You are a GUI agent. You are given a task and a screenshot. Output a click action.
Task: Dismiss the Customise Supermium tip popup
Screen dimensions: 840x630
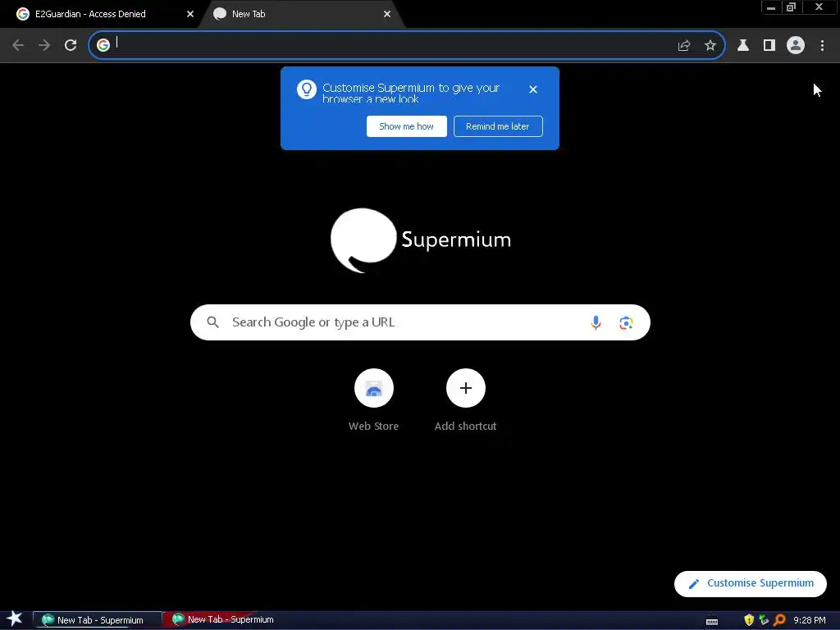[x=533, y=89]
